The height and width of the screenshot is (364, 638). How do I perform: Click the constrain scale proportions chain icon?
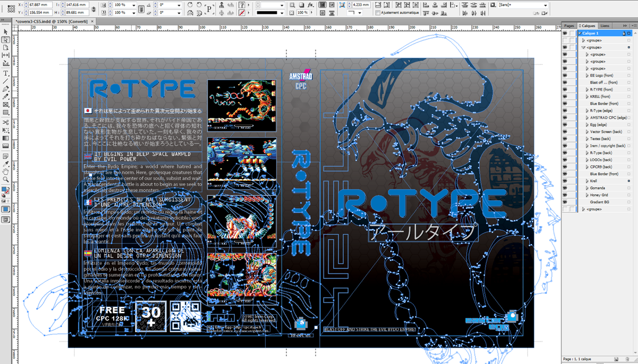point(141,9)
